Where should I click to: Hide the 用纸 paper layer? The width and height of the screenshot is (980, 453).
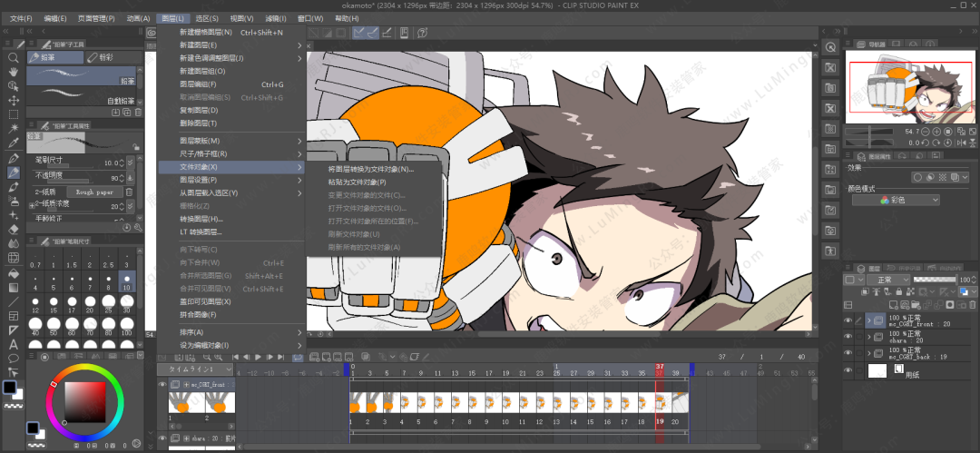[848, 370]
